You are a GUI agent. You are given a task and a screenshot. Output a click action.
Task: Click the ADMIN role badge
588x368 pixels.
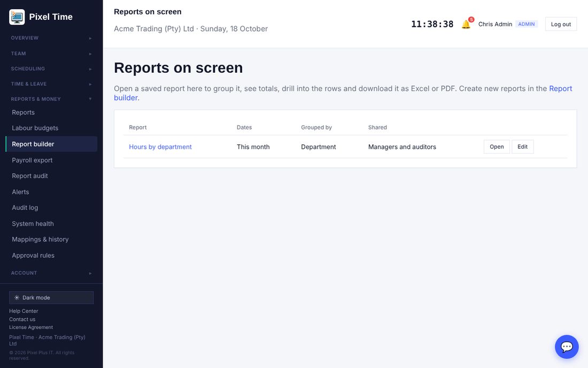click(526, 24)
